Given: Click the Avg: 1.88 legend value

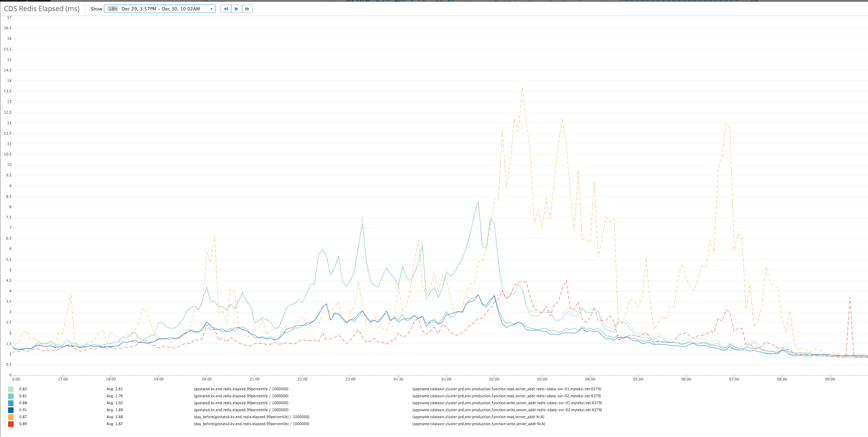Looking at the screenshot, I should 115,410.
